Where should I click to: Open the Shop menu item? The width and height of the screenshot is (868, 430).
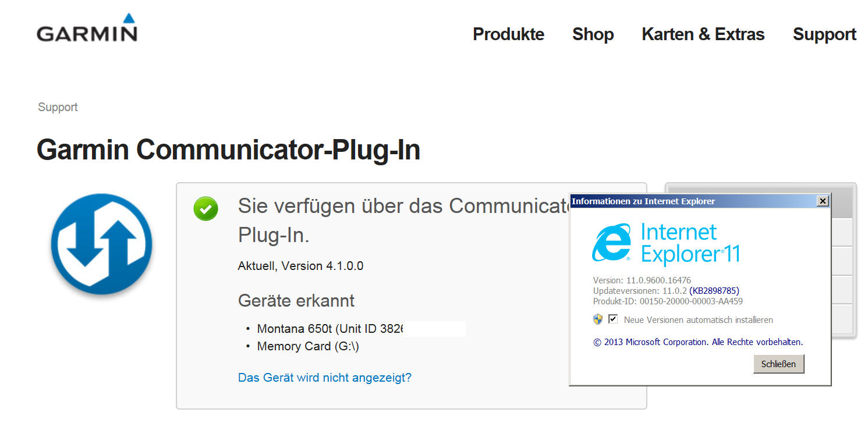[x=593, y=34]
